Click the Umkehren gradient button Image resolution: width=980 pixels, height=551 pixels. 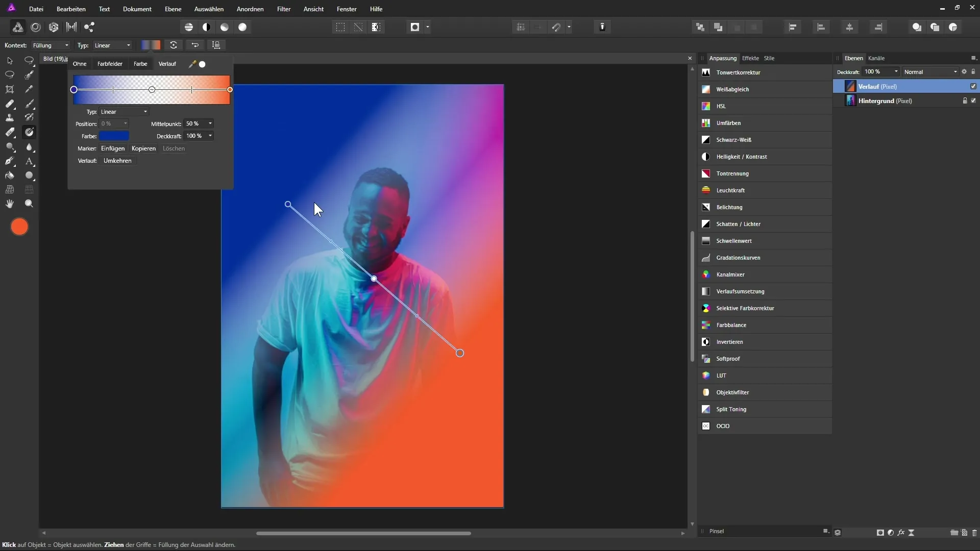[x=117, y=161]
